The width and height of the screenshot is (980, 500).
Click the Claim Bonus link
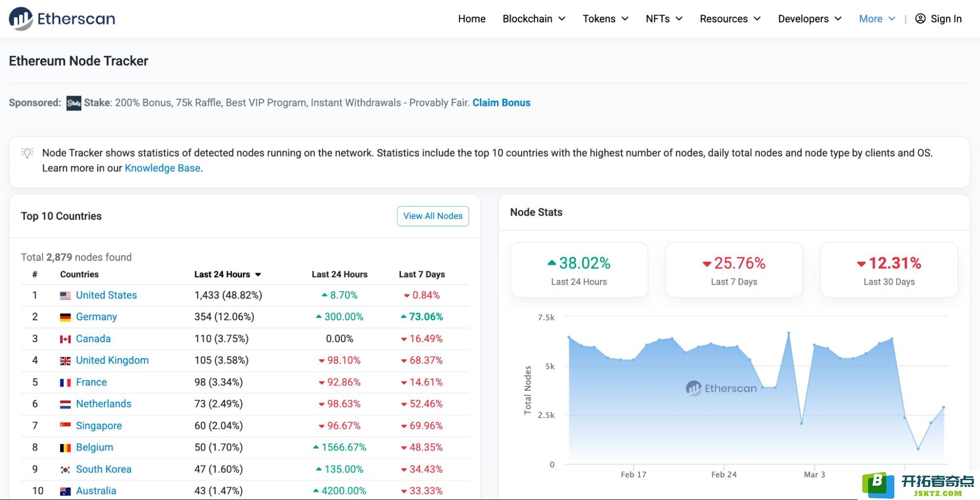click(x=501, y=103)
